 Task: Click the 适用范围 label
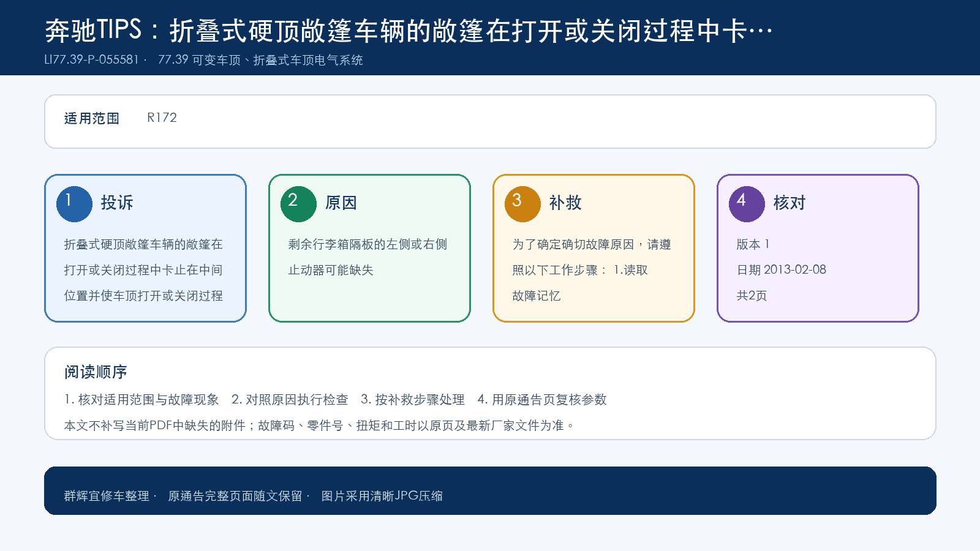92,118
